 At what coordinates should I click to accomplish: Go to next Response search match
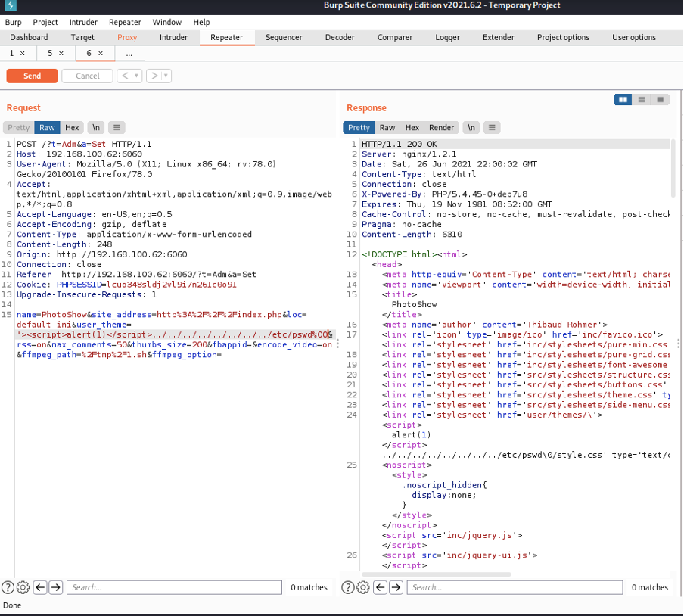click(396, 587)
